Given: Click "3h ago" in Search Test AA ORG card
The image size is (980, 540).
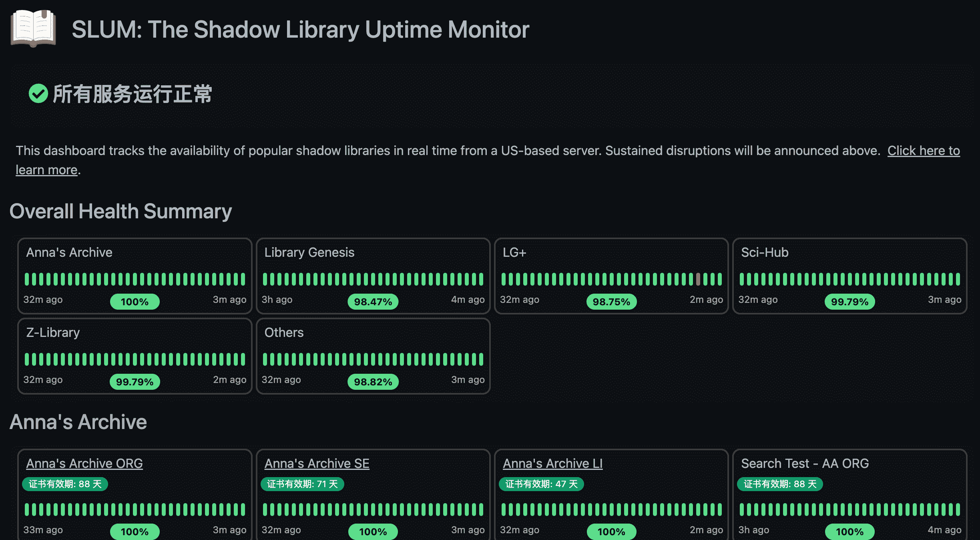Looking at the screenshot, I should [x=753, y=530].
